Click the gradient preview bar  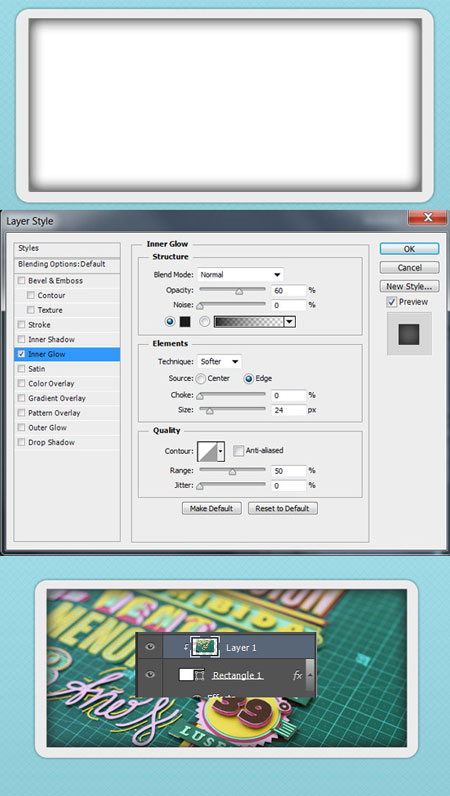point(249,322)
